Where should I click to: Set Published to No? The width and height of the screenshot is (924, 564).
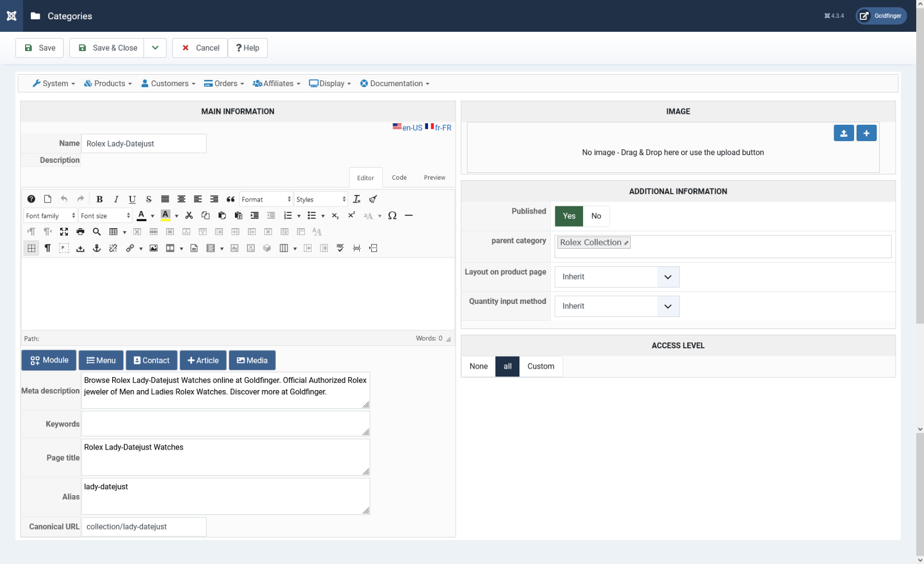pyautogui.click(x=596, y=216)
